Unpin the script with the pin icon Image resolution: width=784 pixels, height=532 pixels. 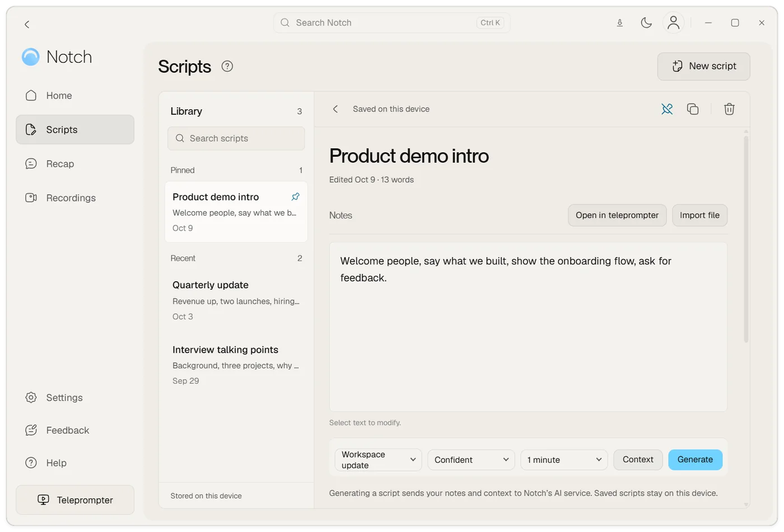(667, 109)
